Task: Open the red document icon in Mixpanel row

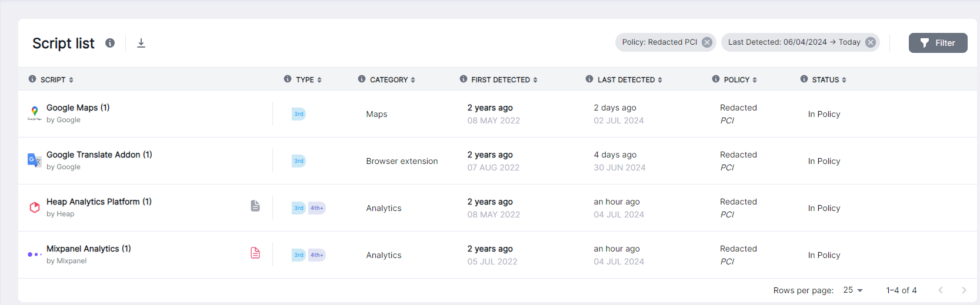Action: click(255, 253)
